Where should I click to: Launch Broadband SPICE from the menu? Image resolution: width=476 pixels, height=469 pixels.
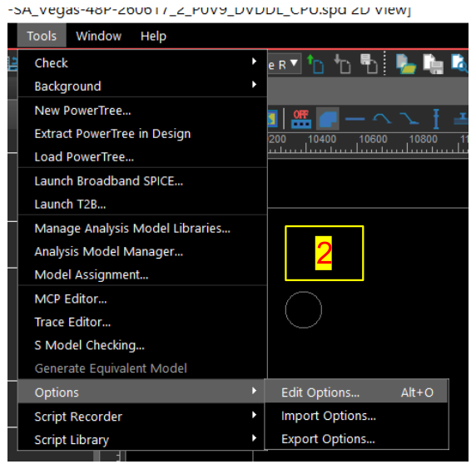click(142, 180)
